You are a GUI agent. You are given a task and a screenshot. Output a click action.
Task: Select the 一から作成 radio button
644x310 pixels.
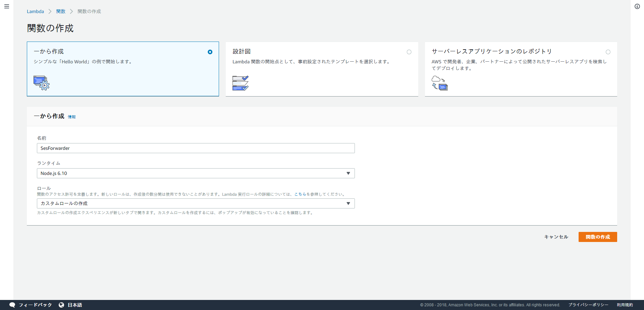[x=210, y=52]
